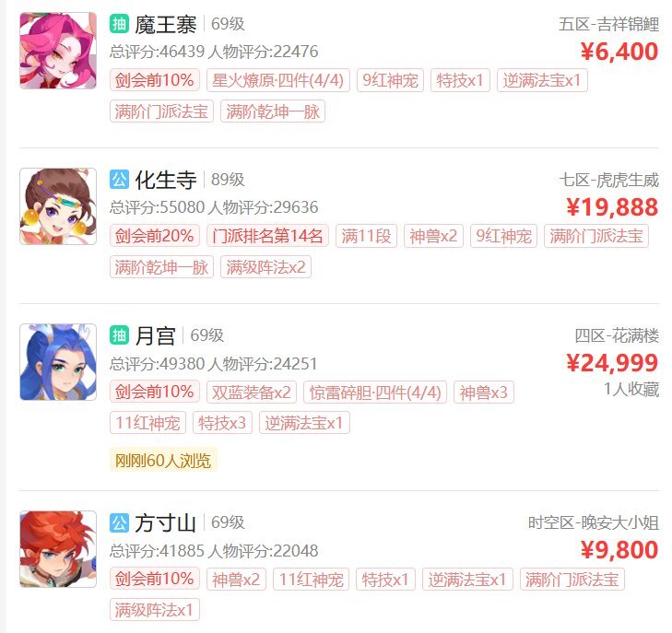Viewport: 672px width, 633px height.
Task: Click the 刚刚60人浏览 yellow label
Action: 163,460
